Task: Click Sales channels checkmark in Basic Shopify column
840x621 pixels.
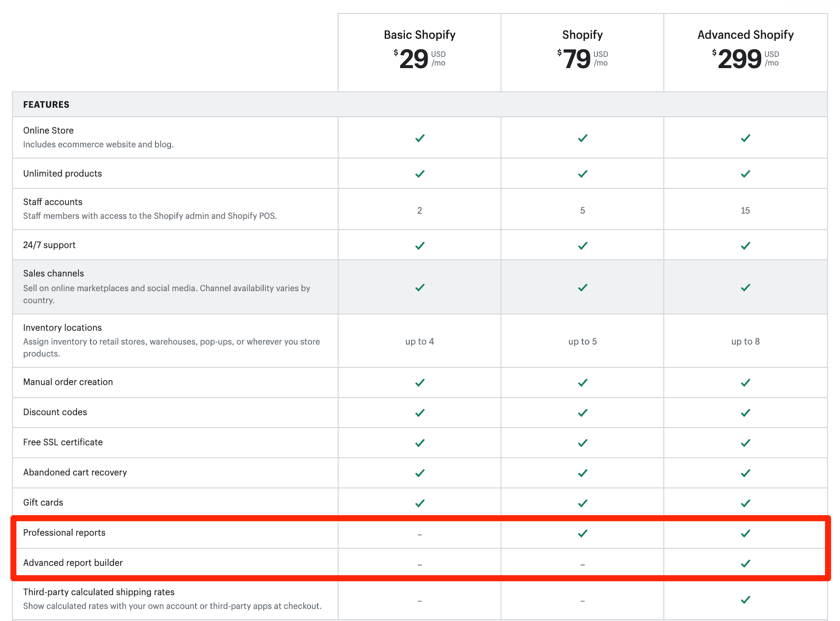Action: tap(420, 288)
